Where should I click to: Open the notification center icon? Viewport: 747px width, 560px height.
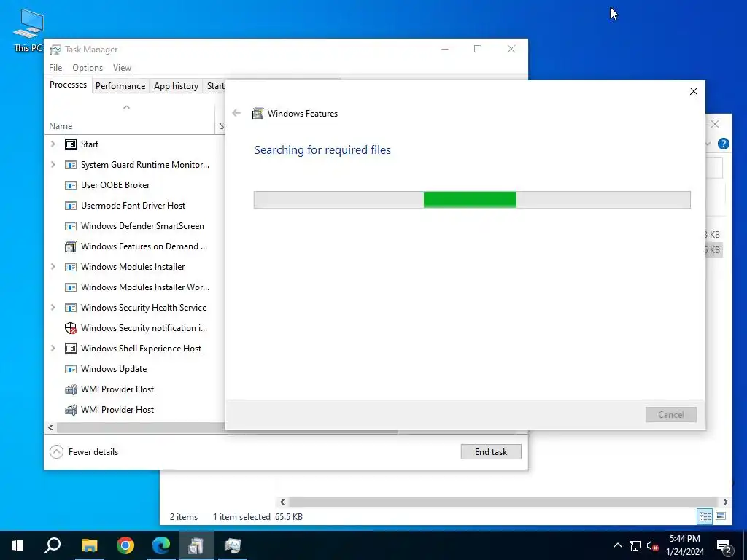click(724, 545)
